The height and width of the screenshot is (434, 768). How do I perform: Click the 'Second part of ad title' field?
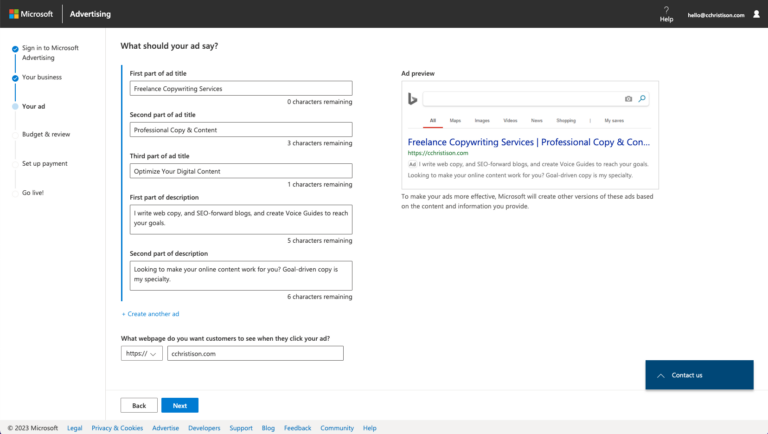point(241,130)
